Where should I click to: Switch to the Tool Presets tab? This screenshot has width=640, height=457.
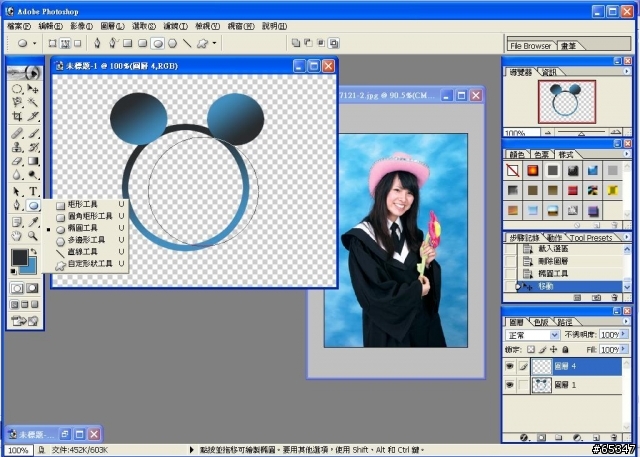(x=591, y=237)
